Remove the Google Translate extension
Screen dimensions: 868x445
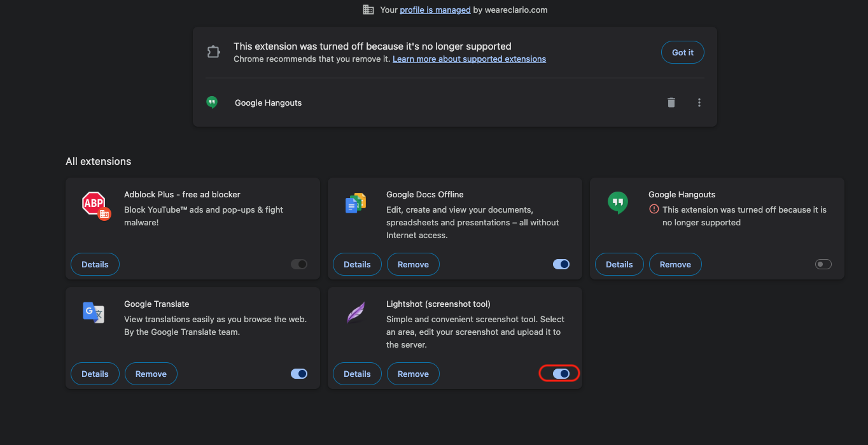(151, 374)
